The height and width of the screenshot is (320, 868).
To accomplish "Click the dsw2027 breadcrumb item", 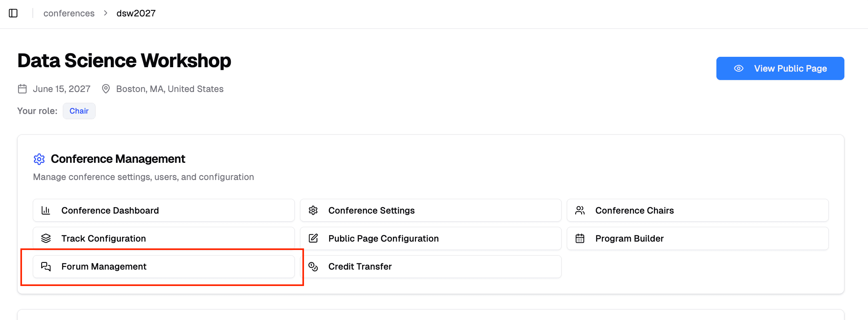I will coord(136,13).
